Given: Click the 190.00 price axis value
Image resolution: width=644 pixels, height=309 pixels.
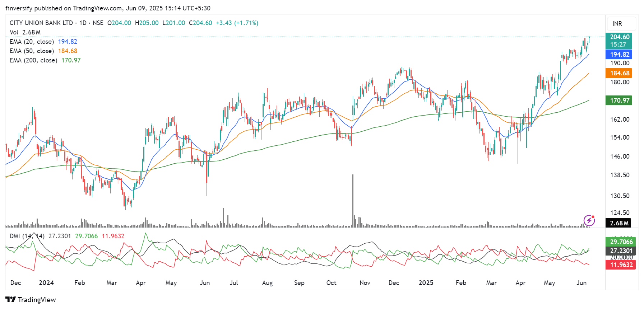Looking at the screenshot, I should 620,63.
